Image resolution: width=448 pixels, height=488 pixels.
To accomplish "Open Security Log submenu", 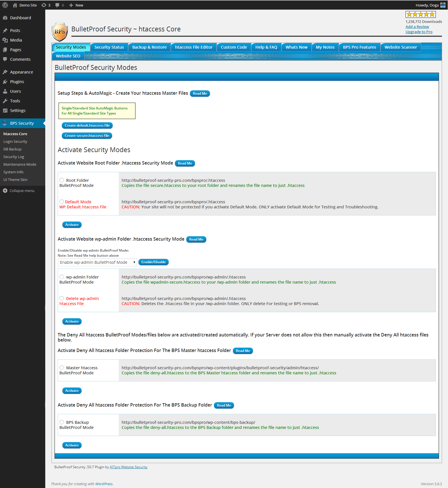I will [14, 157].
